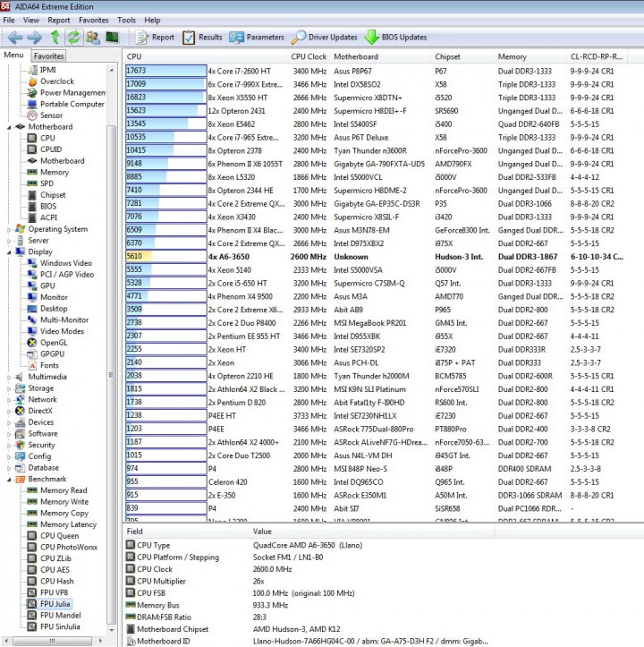Sort by the Motherboard column header
Image resolution: width=644 pixels, height=647 pixels.
coord(380,56)
